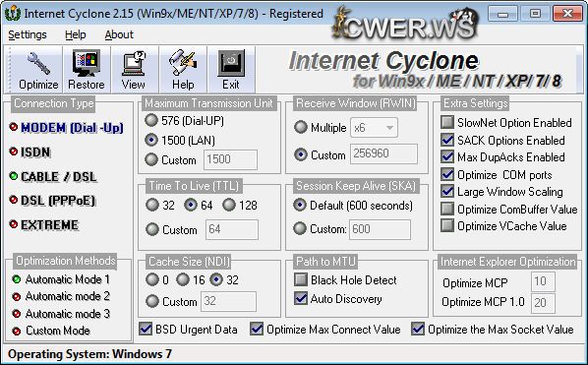Toggle Optimize the Max Socket Value checkbox
The width and height of the screenshot is (588, 365).
point(418,329)
